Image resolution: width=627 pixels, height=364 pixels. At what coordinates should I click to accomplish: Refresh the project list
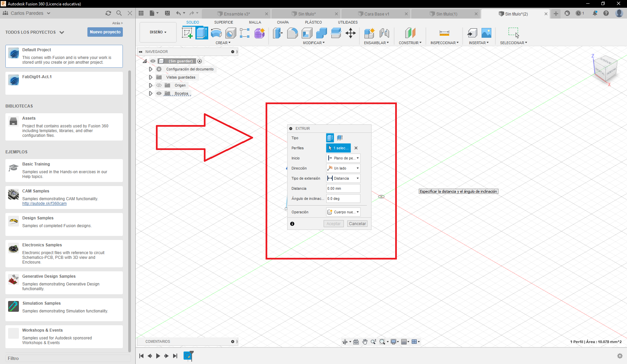pos(108,13)
